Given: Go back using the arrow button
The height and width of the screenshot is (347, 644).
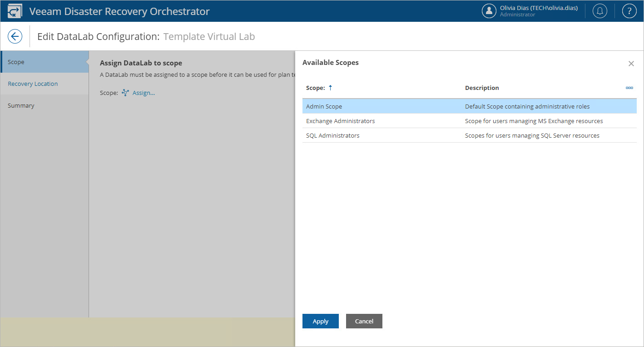Looking at the screenshot, I should coord(15,37).
